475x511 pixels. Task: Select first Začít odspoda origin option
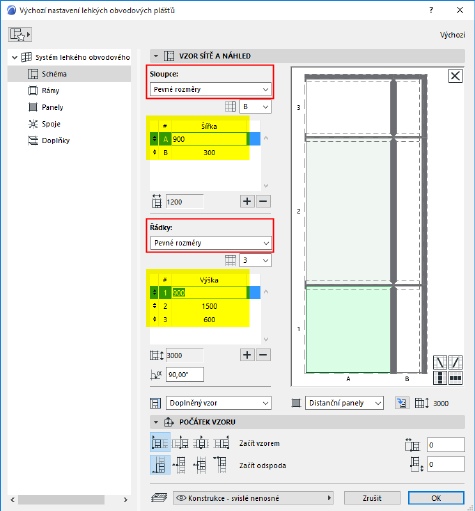pos(160,465)
